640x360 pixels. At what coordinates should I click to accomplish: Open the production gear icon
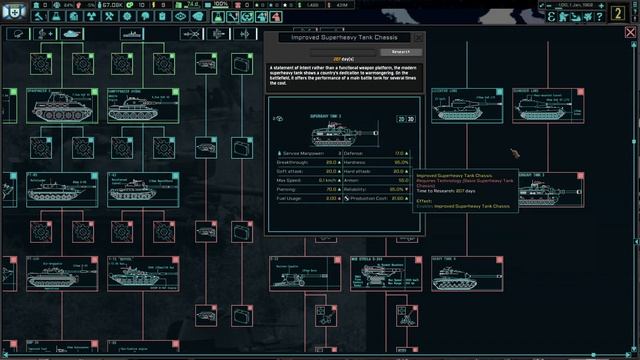(x=127, y=16)
